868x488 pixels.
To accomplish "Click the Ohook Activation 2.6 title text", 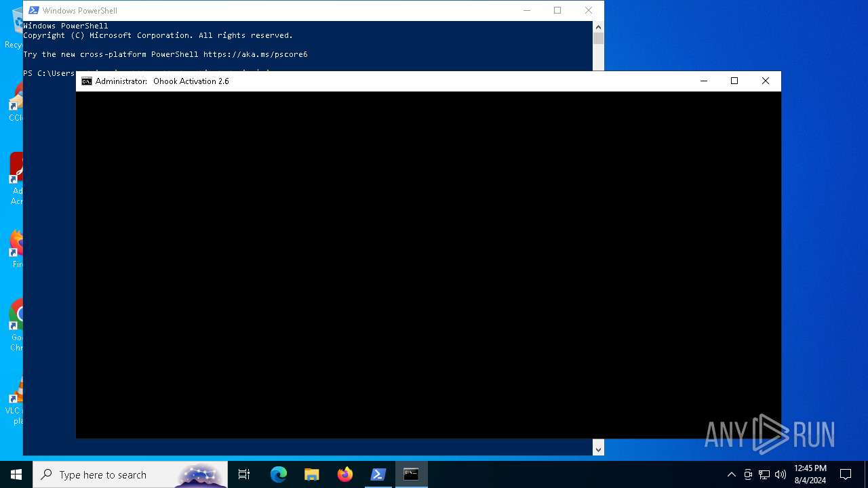I will tap(191, 81).
